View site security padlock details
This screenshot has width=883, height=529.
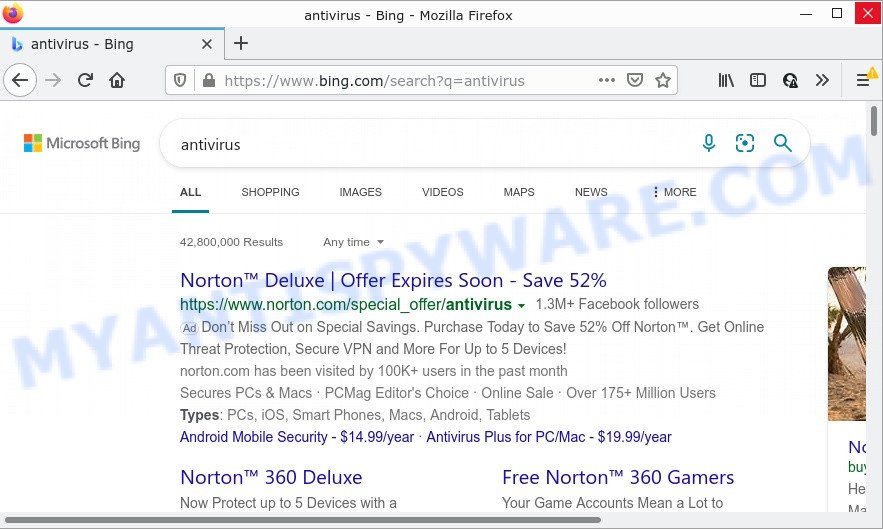[x=209, y=81]
